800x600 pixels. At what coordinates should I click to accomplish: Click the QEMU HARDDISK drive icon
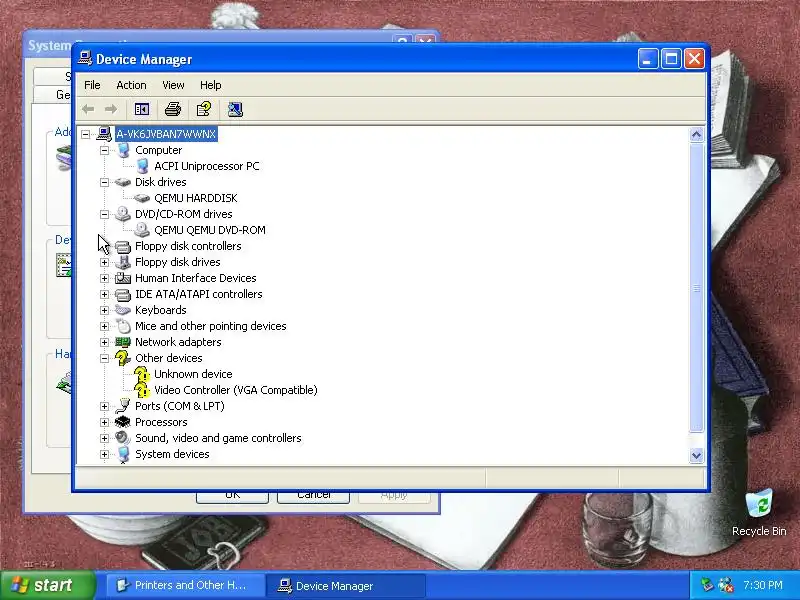coord(142,198)
